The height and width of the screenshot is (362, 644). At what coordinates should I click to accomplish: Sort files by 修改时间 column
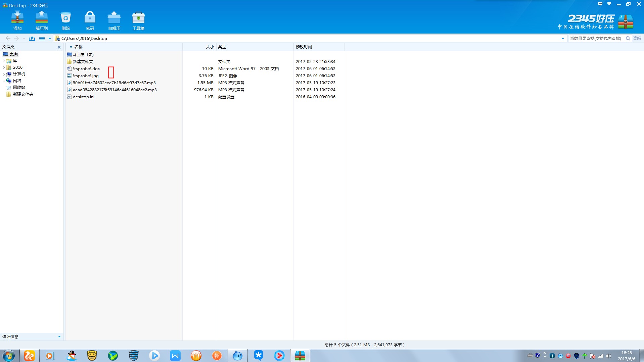pyautogui.click(x=304, y=47)
